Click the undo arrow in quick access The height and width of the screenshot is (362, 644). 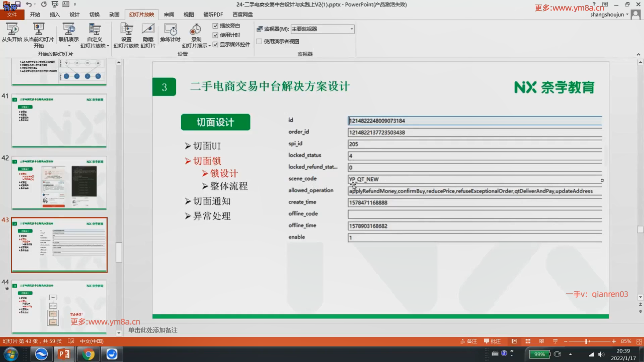coord(29,4)
